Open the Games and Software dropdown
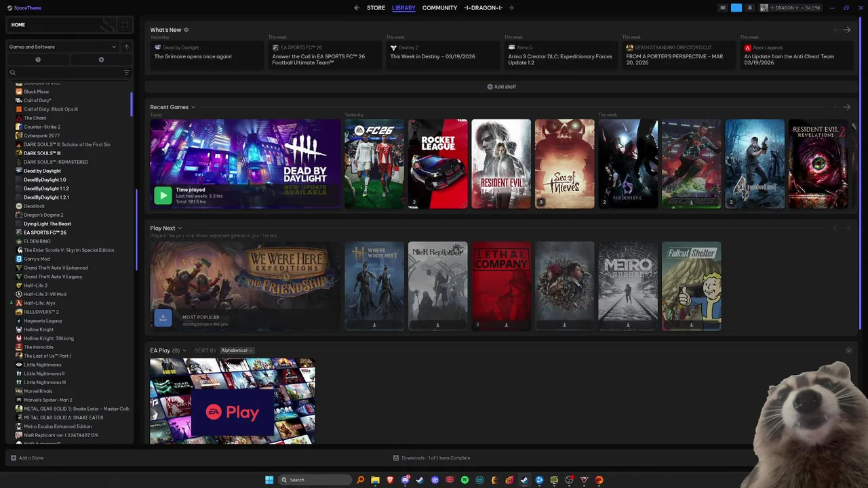Image resolution: width=868 pixels, height=488 pixels. point(62,47)
